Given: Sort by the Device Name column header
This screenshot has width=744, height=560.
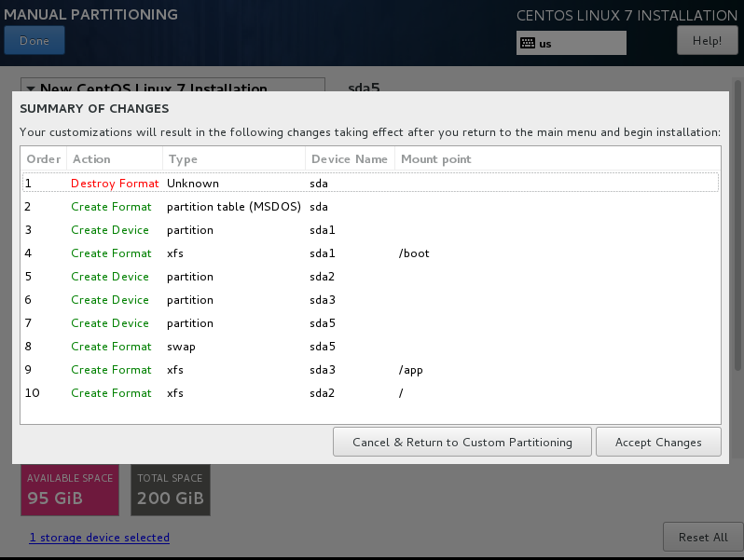Looking at the screenshot, I should (350, 158).
